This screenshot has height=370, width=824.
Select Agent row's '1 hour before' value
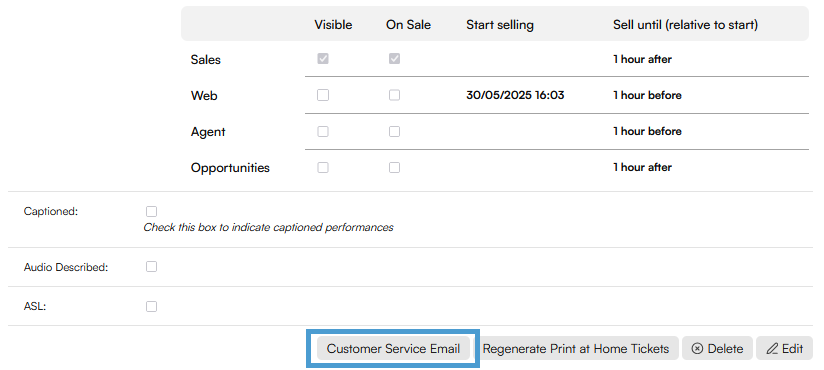coord(647,131)
